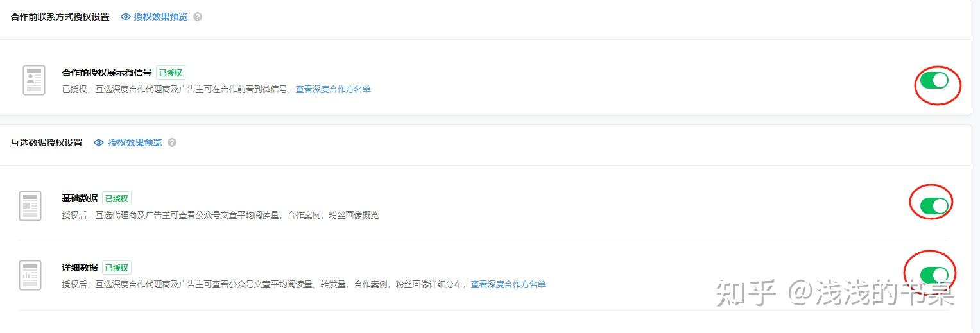Viewport: 980px width, 333px height.
Task: Click the 互选数据授权设置 section heading
Action: 47,142
